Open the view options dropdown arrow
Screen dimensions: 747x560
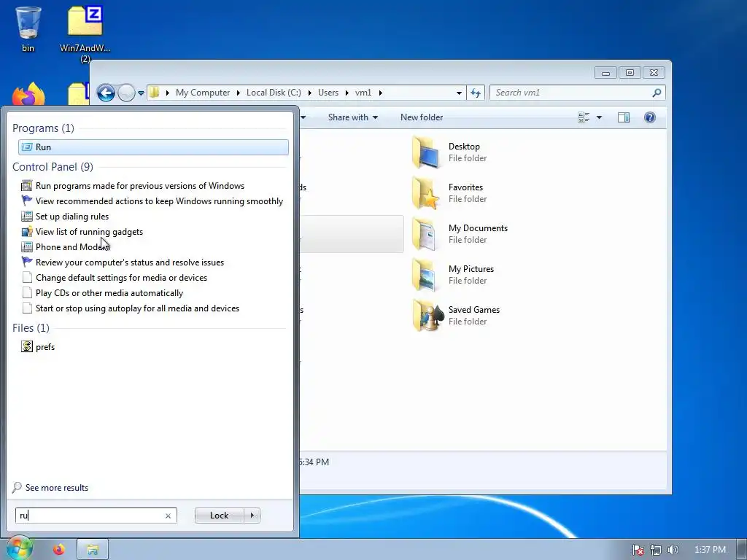[x=599, y=117]
